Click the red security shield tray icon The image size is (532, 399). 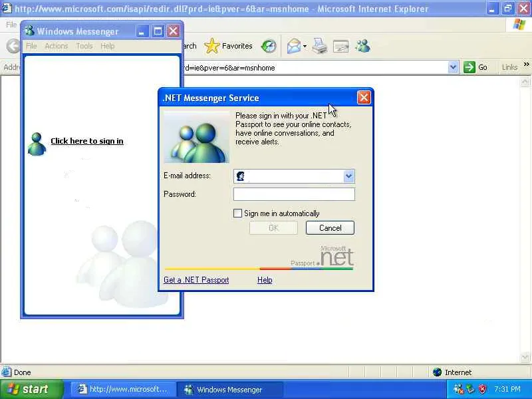pos(483,389)
